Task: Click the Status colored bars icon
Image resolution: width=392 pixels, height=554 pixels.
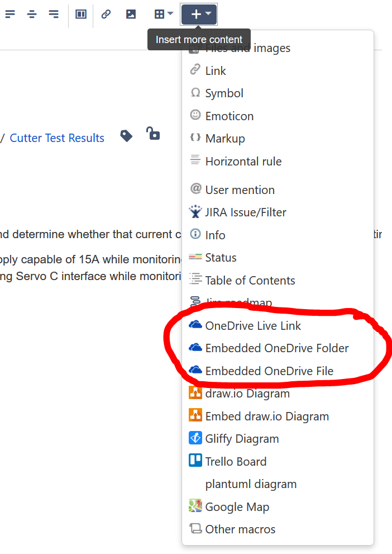Action: point(195,257)
